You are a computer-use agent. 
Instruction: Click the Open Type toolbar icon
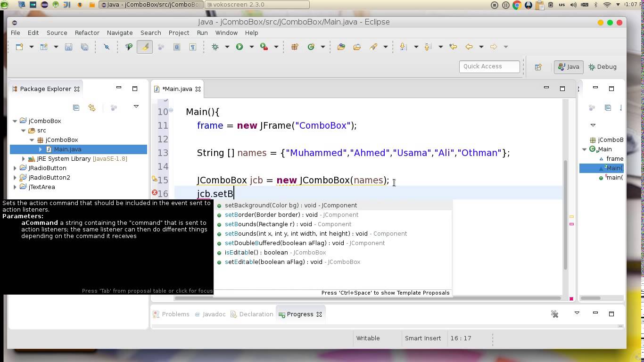click(x=341, y=47)
